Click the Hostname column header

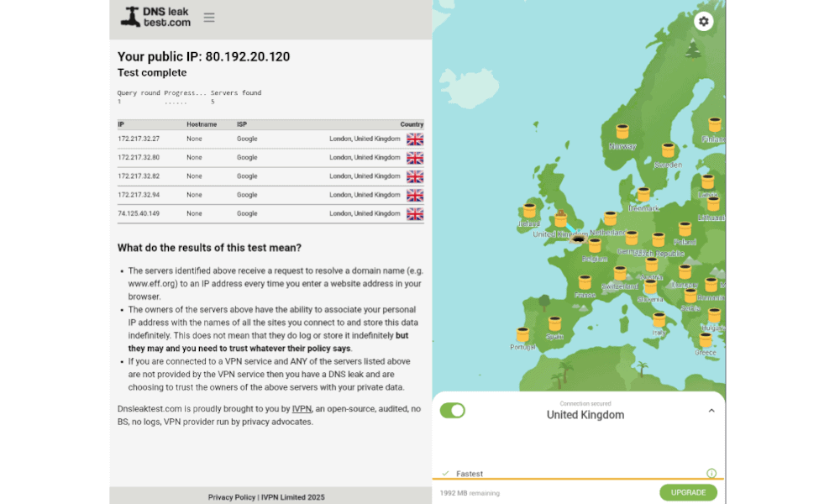click(x=202, y=124)
